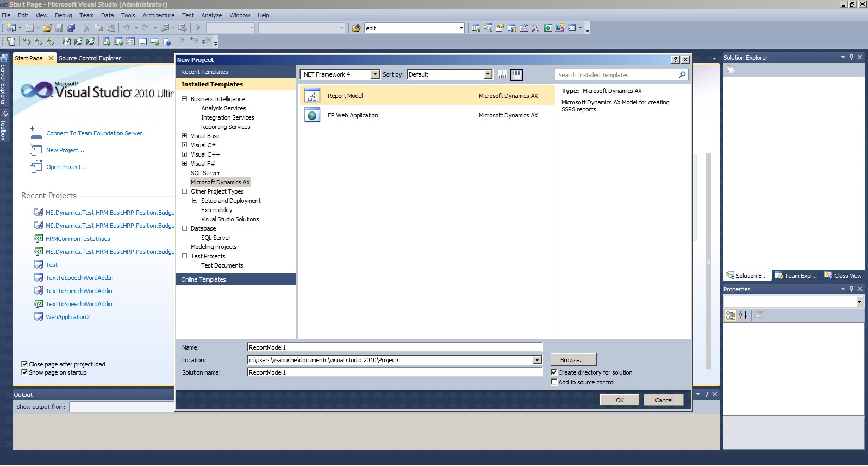Select Reporting Services in template tree
The image size is (868, 466).
coord(226,127)
